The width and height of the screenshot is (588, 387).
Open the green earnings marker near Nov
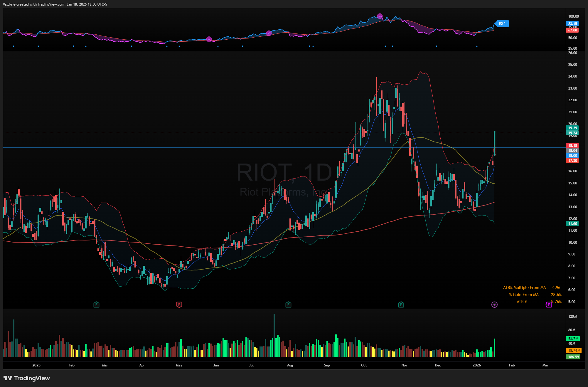pos(401,304)
